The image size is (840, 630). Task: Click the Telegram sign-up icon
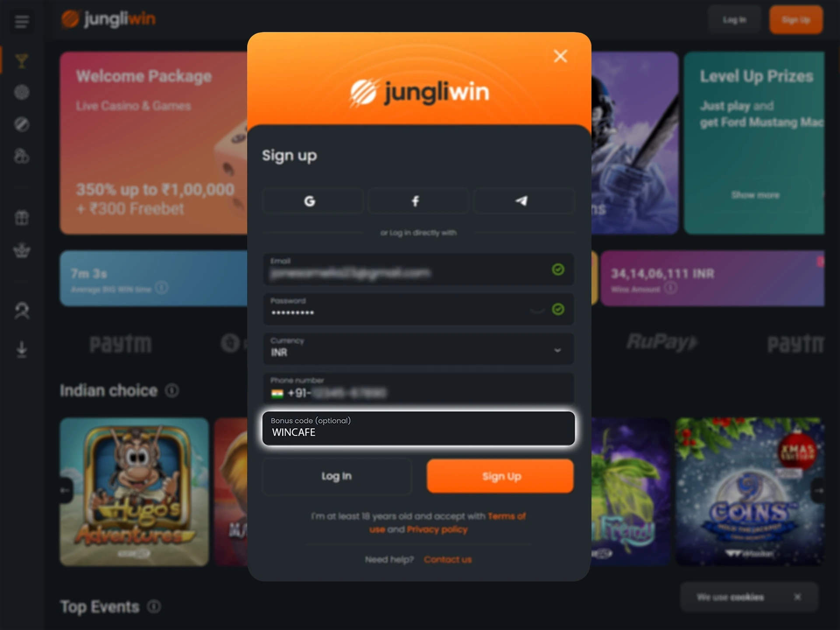(x=522, y=201)
